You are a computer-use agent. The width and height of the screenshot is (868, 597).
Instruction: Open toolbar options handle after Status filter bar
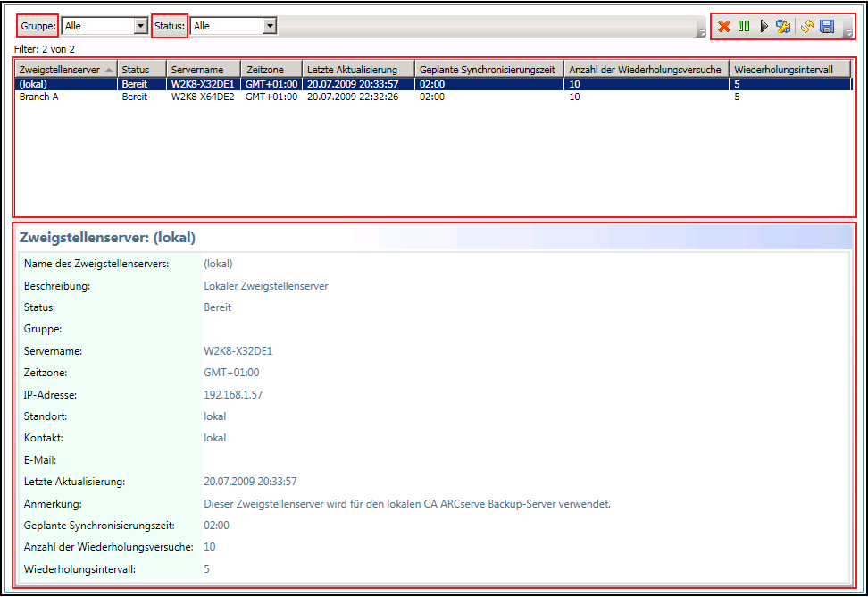point(701,27)
